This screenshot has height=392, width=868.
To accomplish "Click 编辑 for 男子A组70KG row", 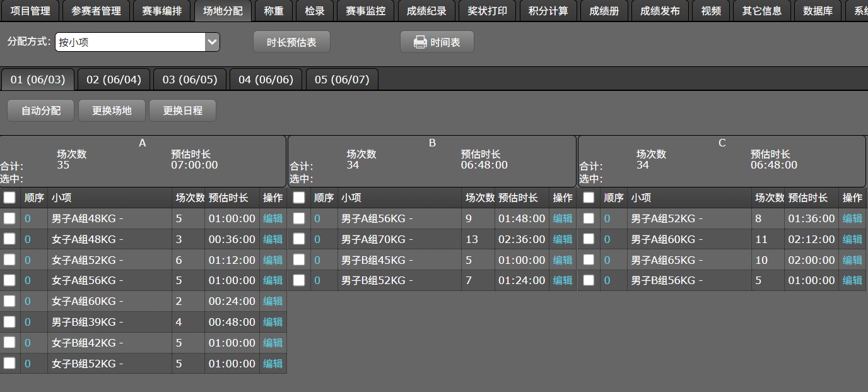I will (562, 239).
